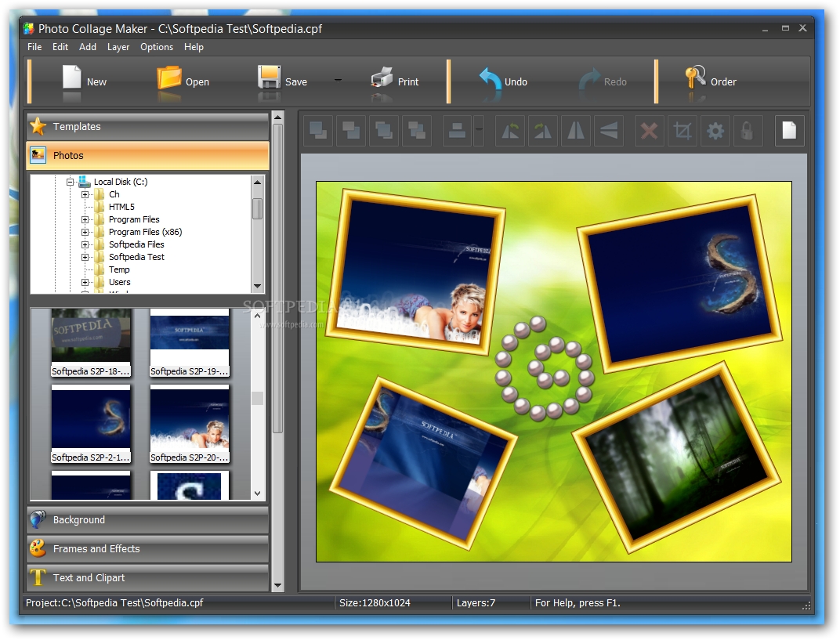Select thumbnail Softpedia S2P-19
Screen dimensions: 840x640
coord(190,343)
